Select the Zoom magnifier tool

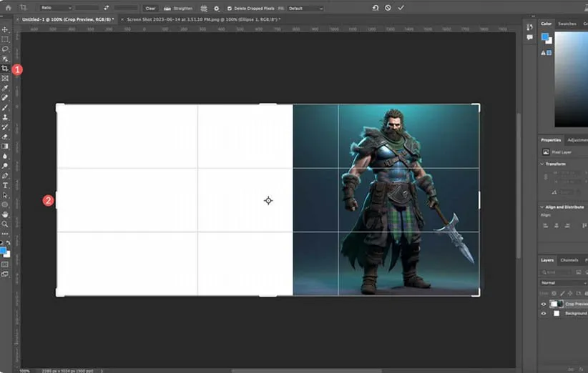tap(5, 224)
